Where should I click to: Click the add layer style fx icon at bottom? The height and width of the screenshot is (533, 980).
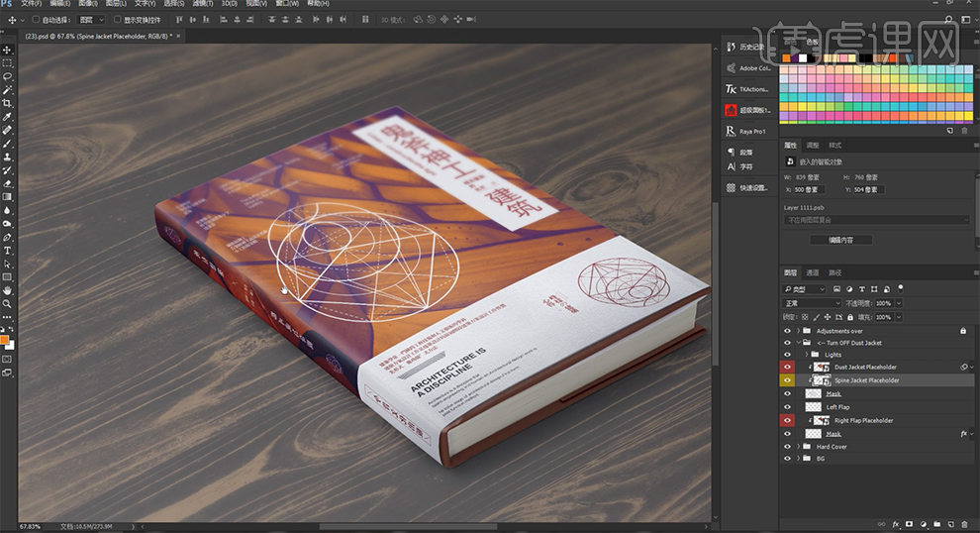click(x=896, y=524)
